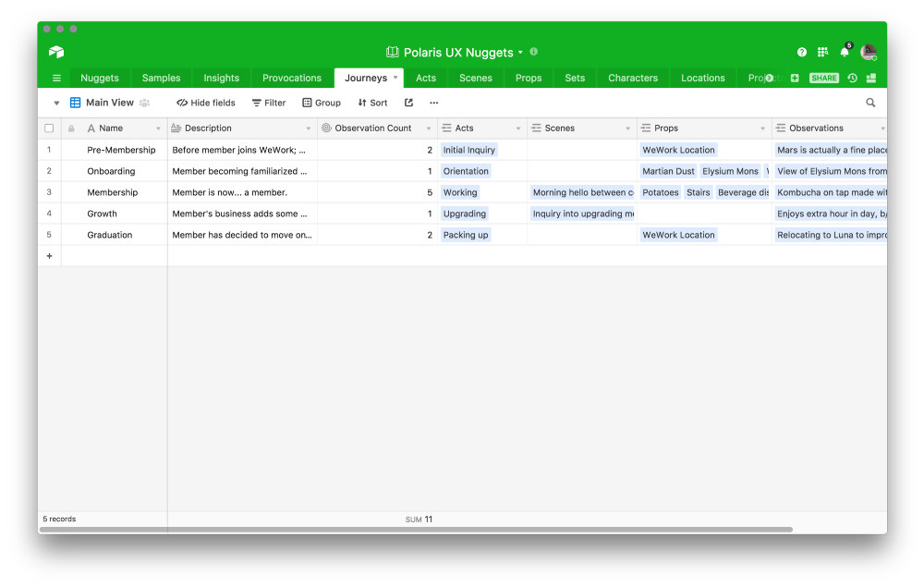Image resolution: width=924 pixels, height=587 pixels.
Task: Click the share view export icon
Action: coord(408,103)
